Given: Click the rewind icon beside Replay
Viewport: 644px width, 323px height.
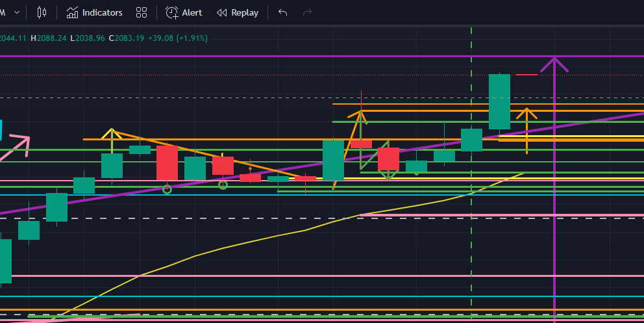Looking at the screenshot, I should point(222,12).
